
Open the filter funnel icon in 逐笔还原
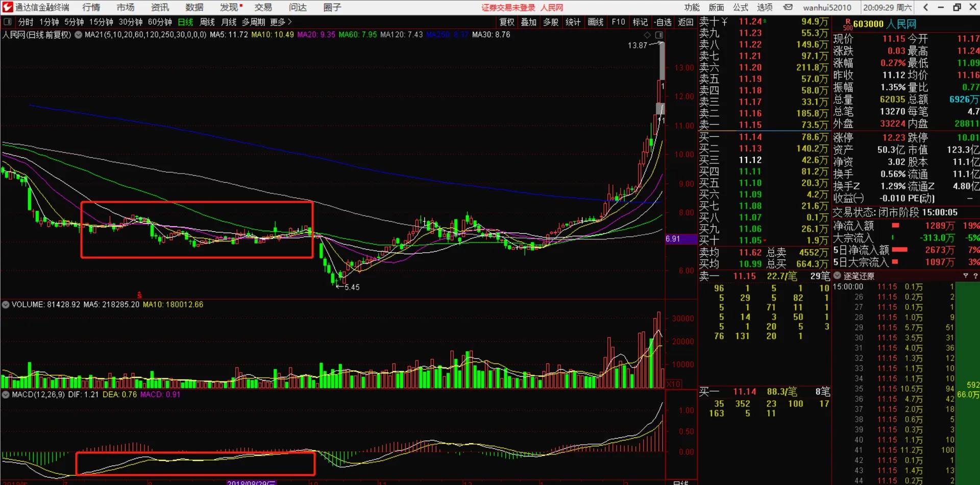[966, 276]
